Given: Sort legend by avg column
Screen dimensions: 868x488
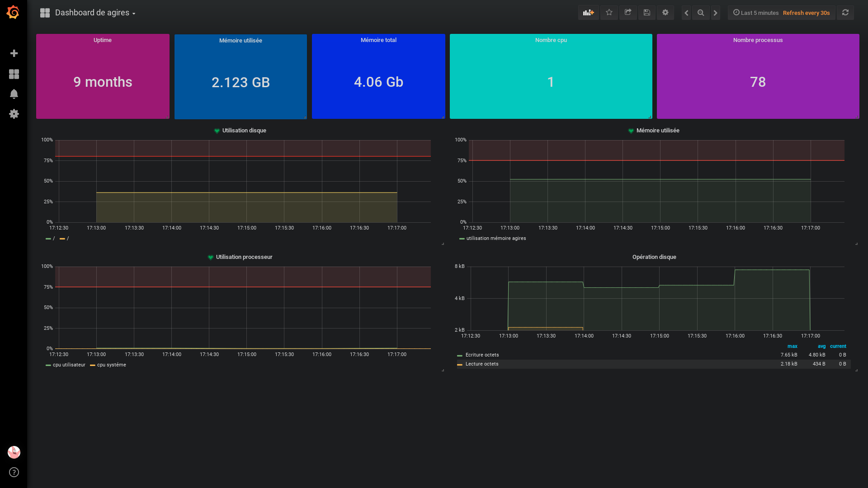Looking at the screenshot, I should click(821, 346).
